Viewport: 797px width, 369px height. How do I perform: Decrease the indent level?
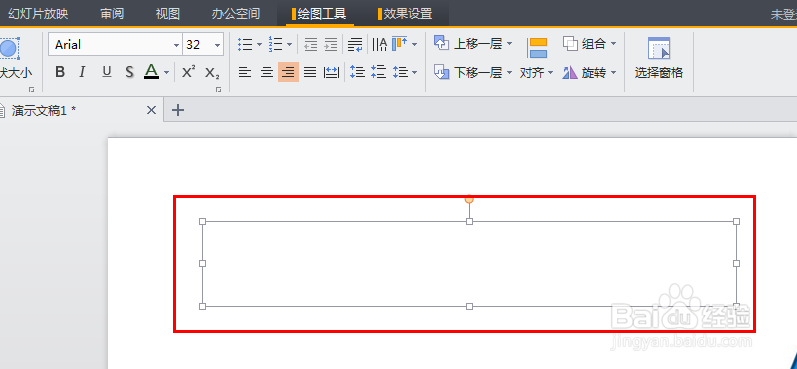coord(311,45)
